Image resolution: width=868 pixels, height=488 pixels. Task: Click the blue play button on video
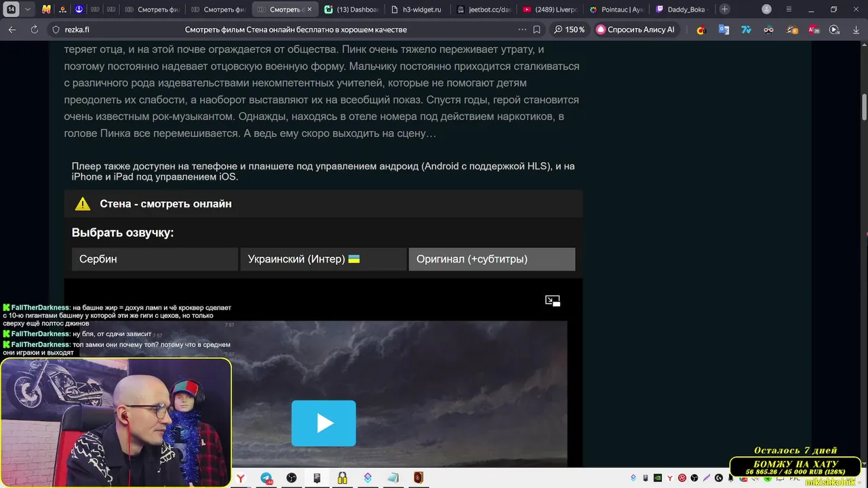tap(323, 423)
